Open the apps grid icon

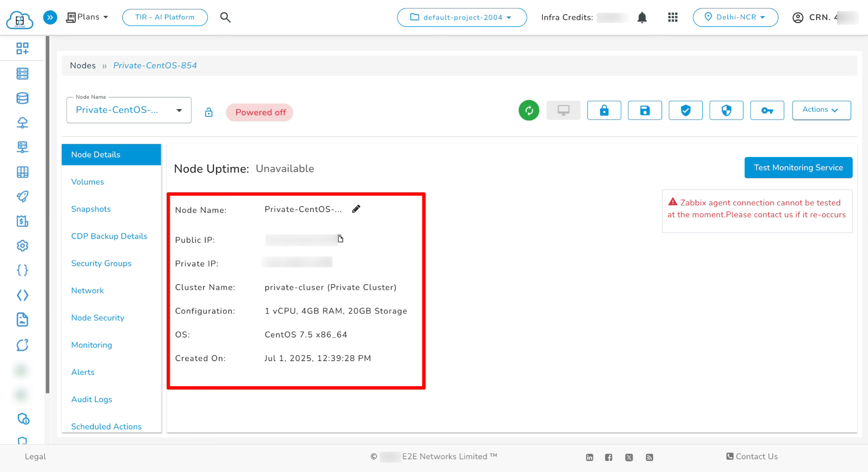pyautogui.click(x=672, y=17)
